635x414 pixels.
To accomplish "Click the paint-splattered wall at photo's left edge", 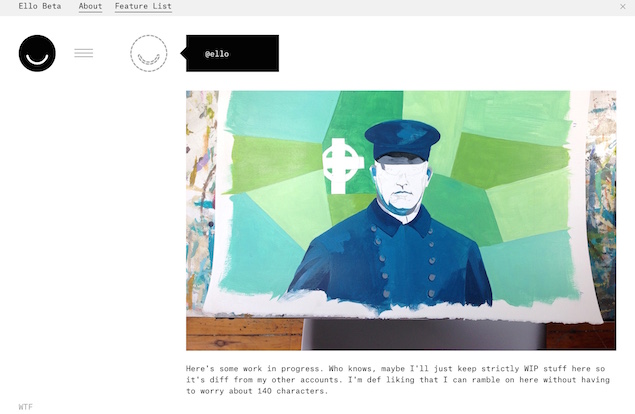I will (x=200, y=201).
